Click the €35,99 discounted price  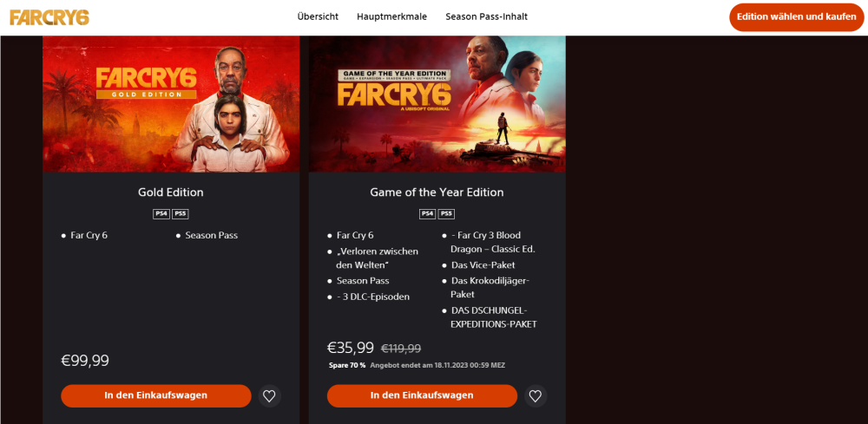tap(351, 348)
